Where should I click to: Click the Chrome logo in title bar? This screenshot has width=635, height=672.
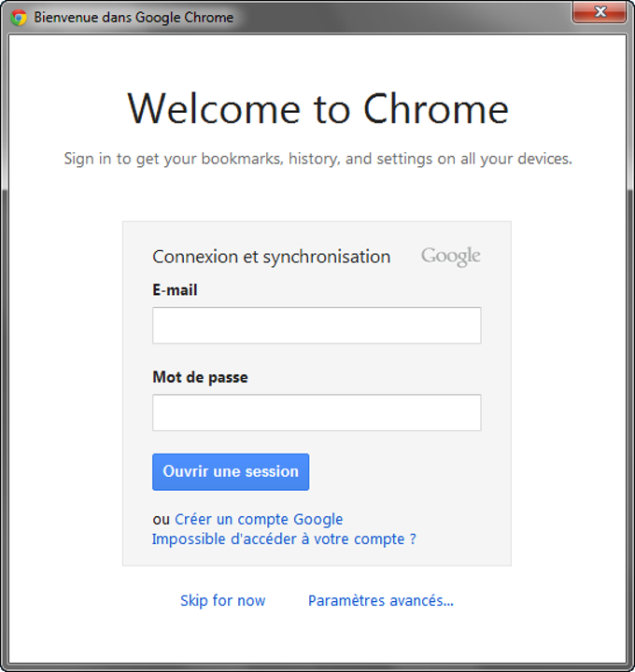click(x=19, y=18)
